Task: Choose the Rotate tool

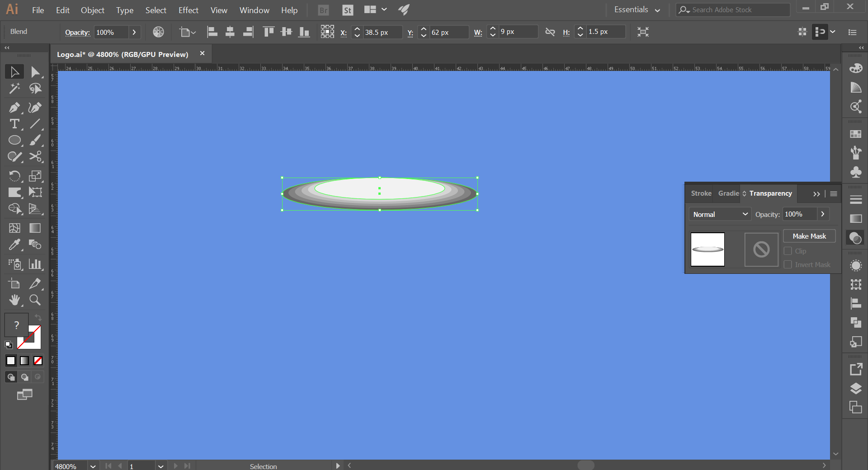Action: click(14, 176)
